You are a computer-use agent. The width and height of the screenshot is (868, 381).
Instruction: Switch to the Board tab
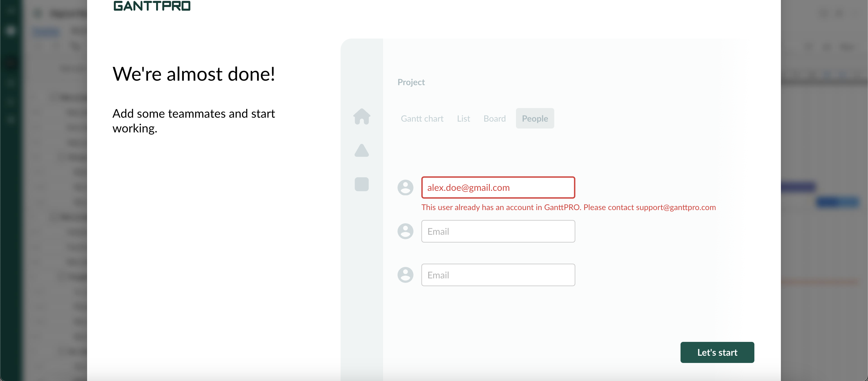pos(494,118)
